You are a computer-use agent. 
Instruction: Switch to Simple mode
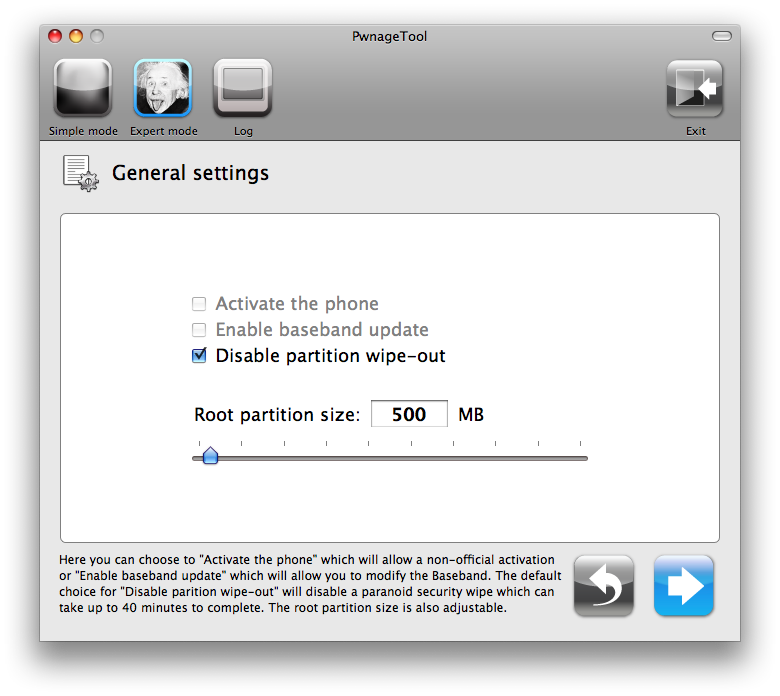click(x=83, y=88)
